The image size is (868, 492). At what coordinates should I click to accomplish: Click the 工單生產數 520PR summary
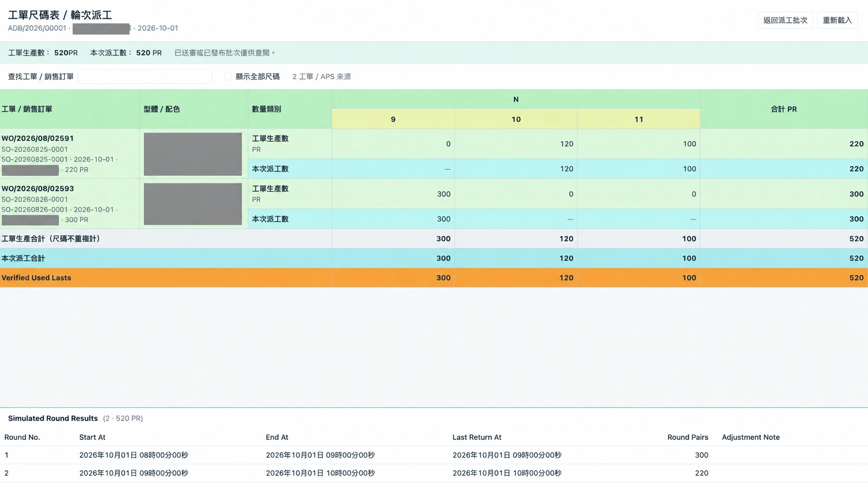pyautogui.click(x=43, y=53)
